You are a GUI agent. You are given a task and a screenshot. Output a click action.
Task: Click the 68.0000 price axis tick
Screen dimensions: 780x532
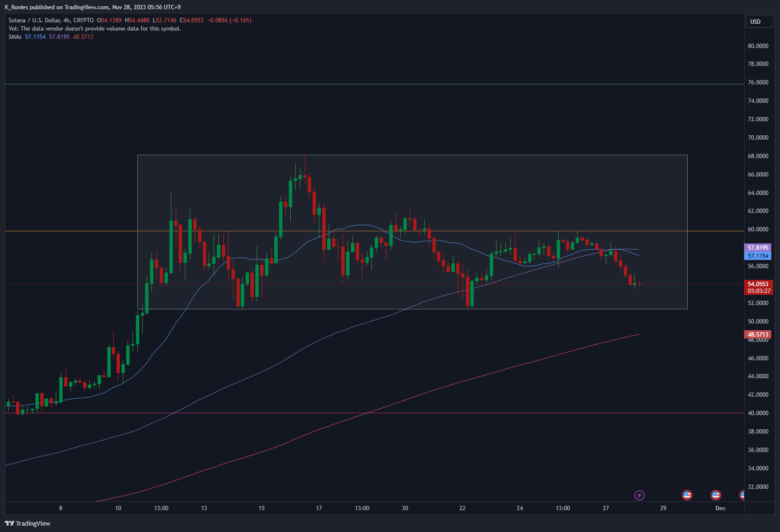[x=758, y=156]
